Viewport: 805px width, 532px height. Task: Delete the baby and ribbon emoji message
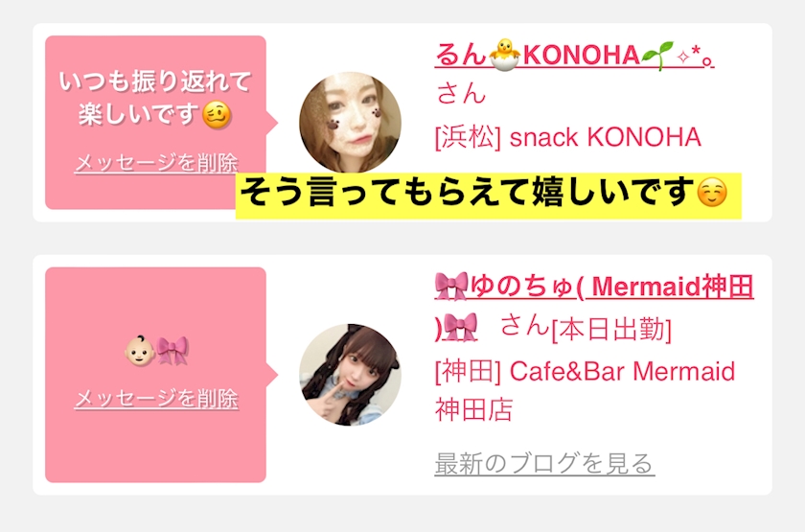[156, 399]
